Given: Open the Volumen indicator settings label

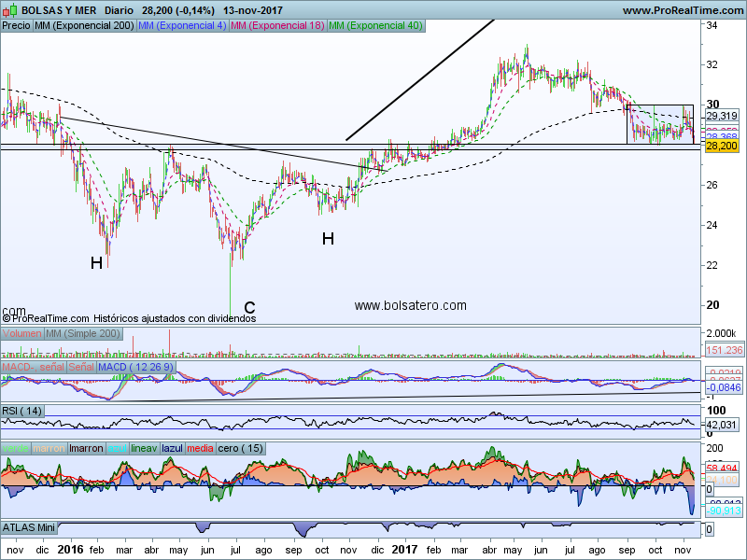Looking at the screenshot, I should 22,333.
